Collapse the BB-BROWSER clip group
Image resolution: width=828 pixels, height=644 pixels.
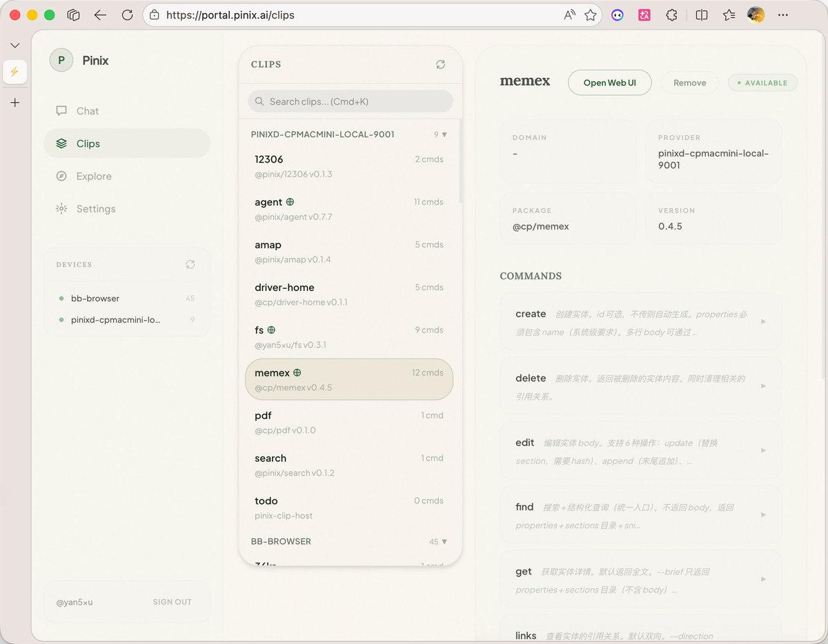point(444,541)
